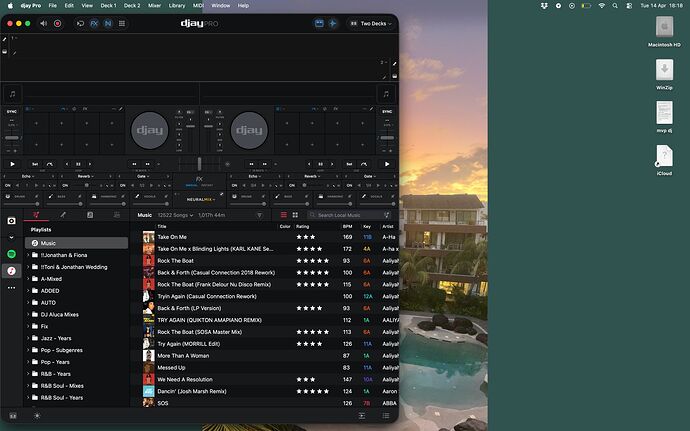
Task: Switch library to list view
Action: coord(284,215)
